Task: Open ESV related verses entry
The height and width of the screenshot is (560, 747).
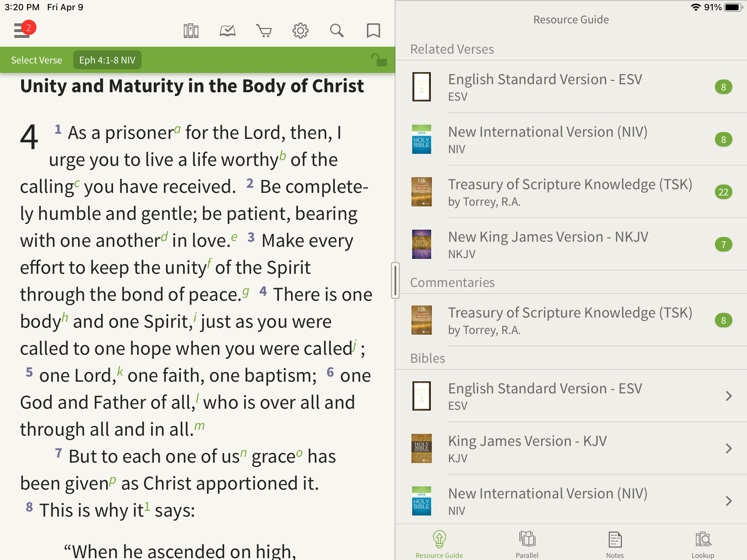Action: (571, 87)
